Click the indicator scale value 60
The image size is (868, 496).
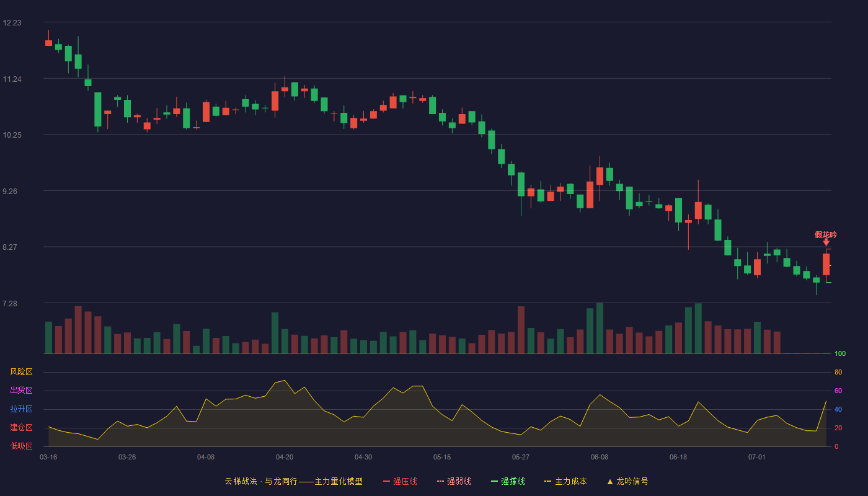click(838, 391)
